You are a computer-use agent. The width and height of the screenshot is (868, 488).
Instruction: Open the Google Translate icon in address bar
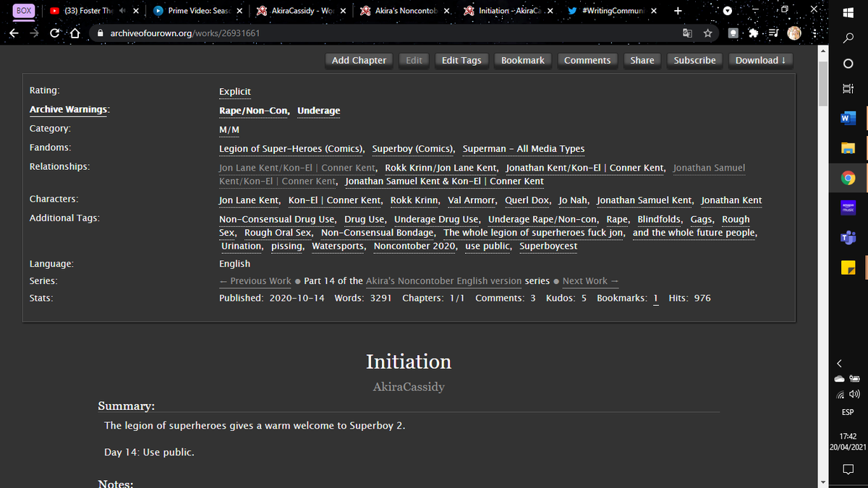click(x=687, y=33)
